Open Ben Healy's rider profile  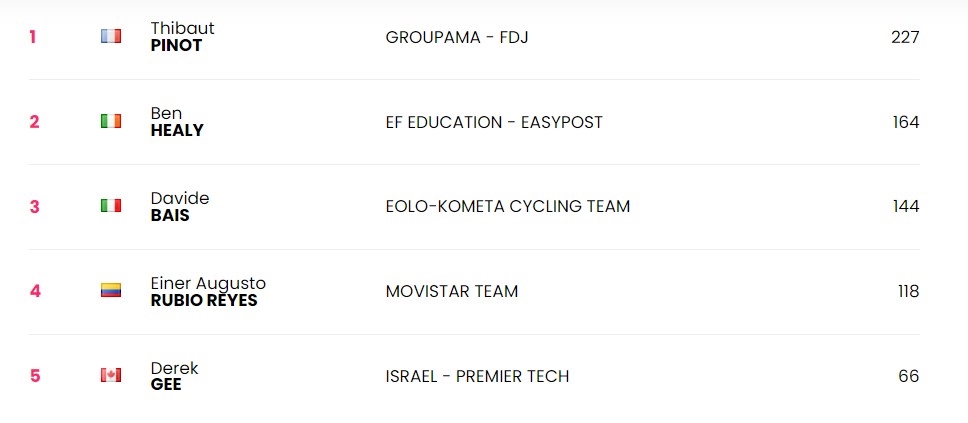pos(176,122)
